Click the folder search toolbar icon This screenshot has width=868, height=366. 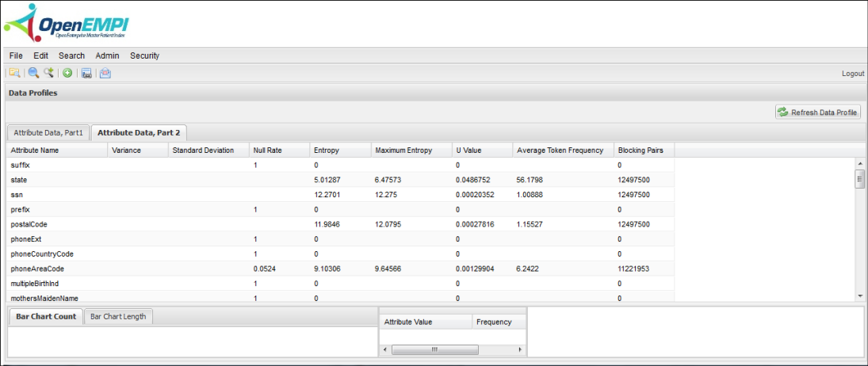click(14, 73)
